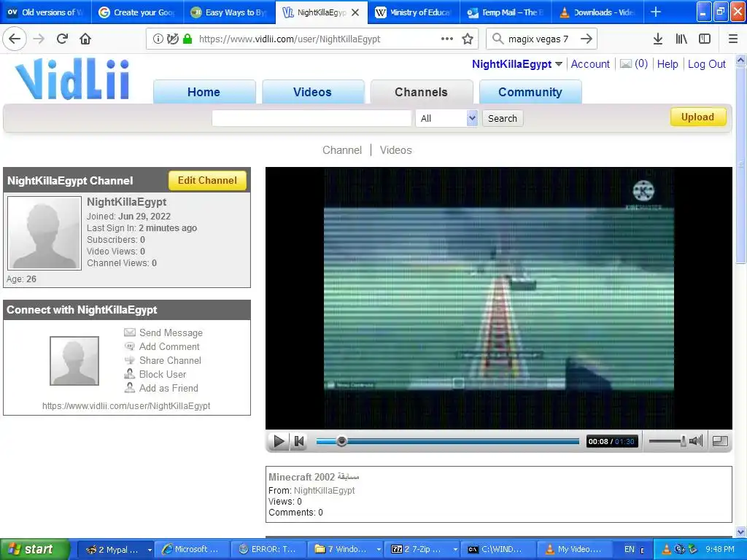This screenshot has width=747, height=560.
Task: Click the Share Channel link
Action: coord(170,360)
